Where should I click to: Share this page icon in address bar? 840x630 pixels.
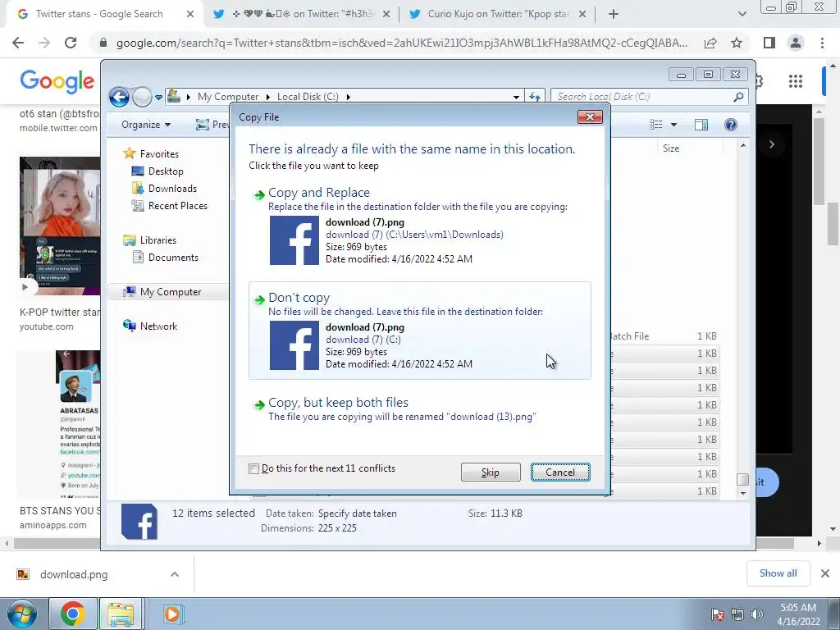coord(710,43)
